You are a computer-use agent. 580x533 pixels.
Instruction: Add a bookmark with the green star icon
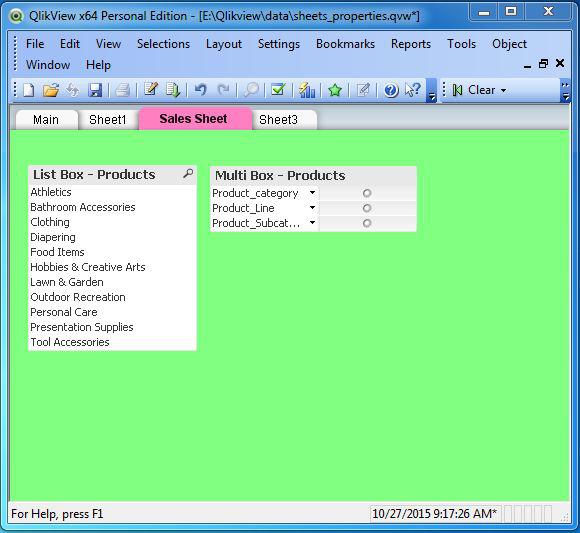[x=335, y=90]
